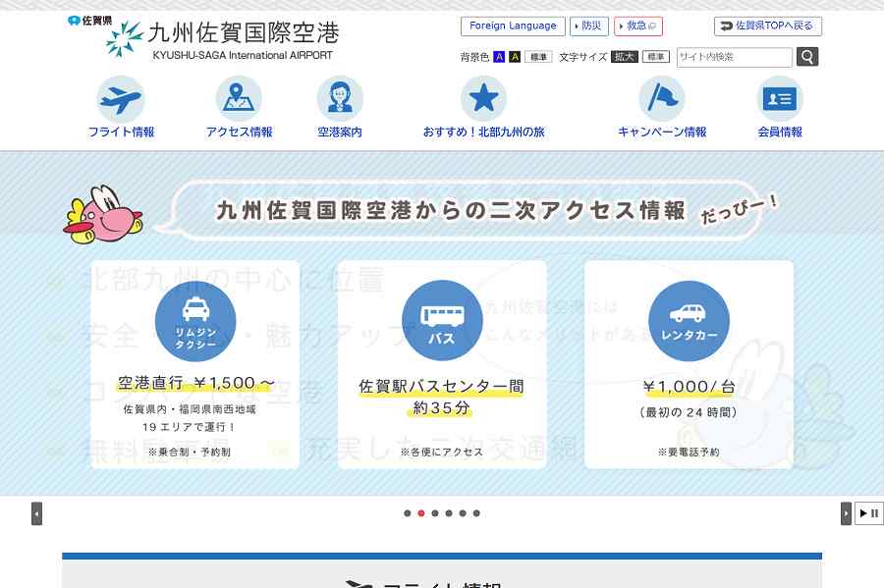Click 19エリアで運行! text
Image resolution: width=884 pixels, height=588 pixels.
coord(189,427)
